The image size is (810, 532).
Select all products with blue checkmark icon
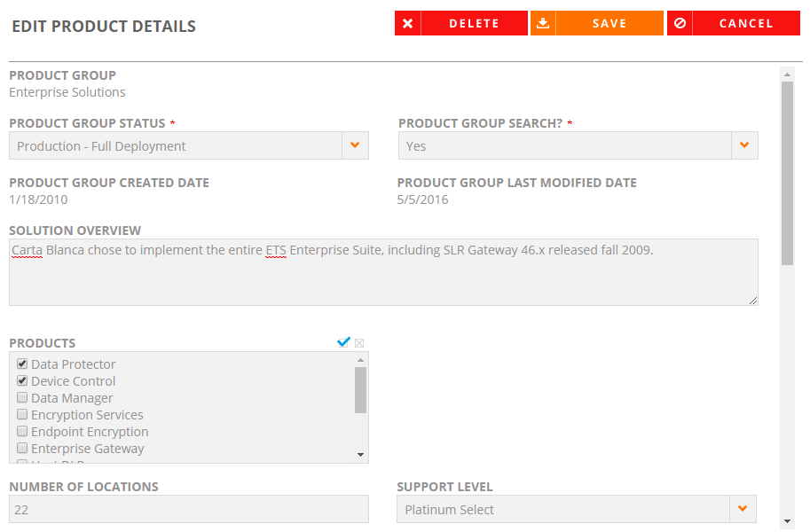[x=343, y=342]
